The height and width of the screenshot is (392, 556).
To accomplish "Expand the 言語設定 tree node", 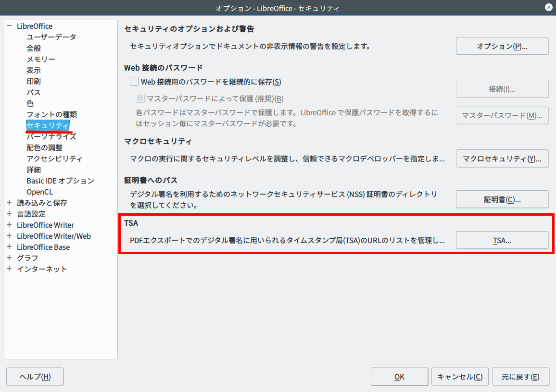I will click(9, 213).
